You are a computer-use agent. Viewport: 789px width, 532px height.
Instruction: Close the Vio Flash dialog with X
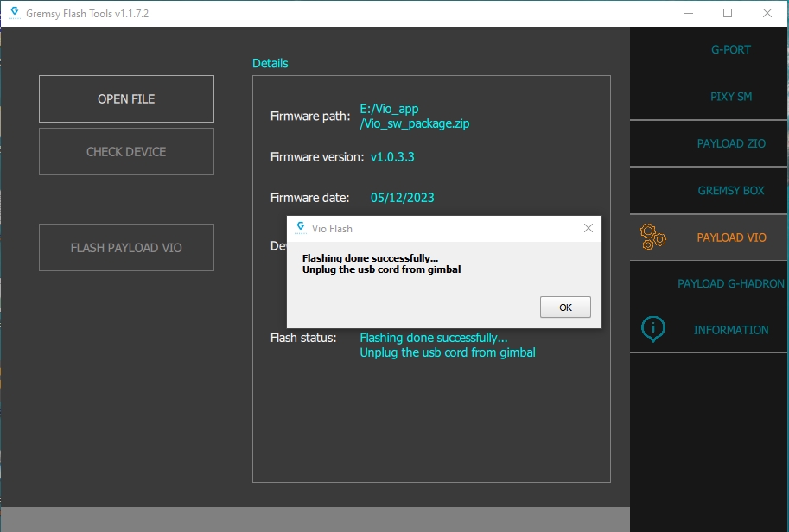click(x=588, y=228)
